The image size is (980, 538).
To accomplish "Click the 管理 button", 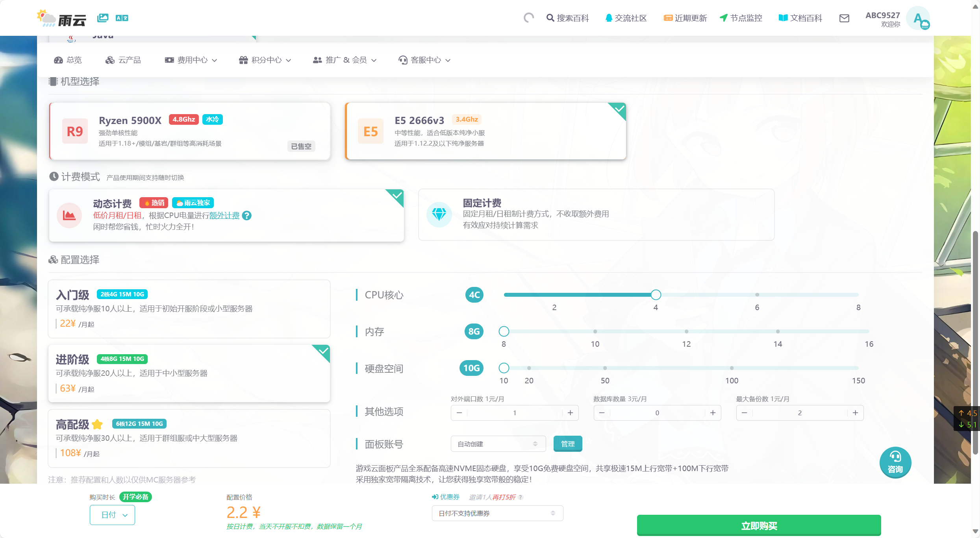I will (x=567, y=444).
